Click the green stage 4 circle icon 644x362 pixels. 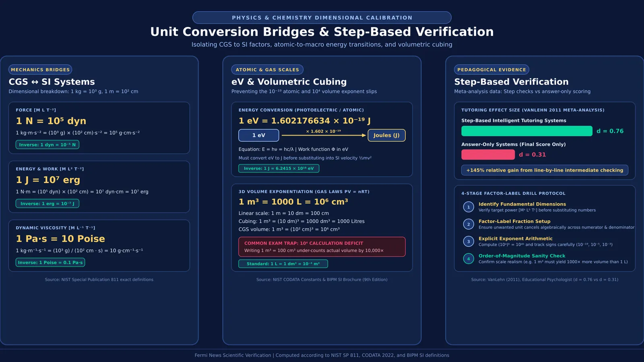tap(469, 259)
